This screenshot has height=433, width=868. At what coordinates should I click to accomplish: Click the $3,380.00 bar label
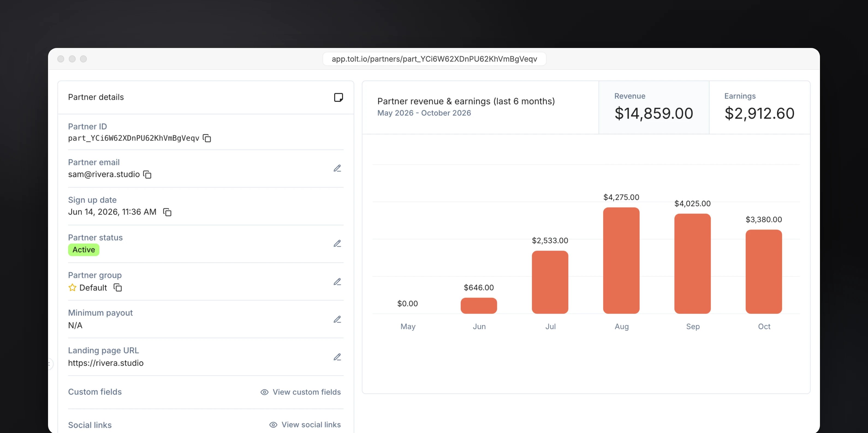(763, 219)
